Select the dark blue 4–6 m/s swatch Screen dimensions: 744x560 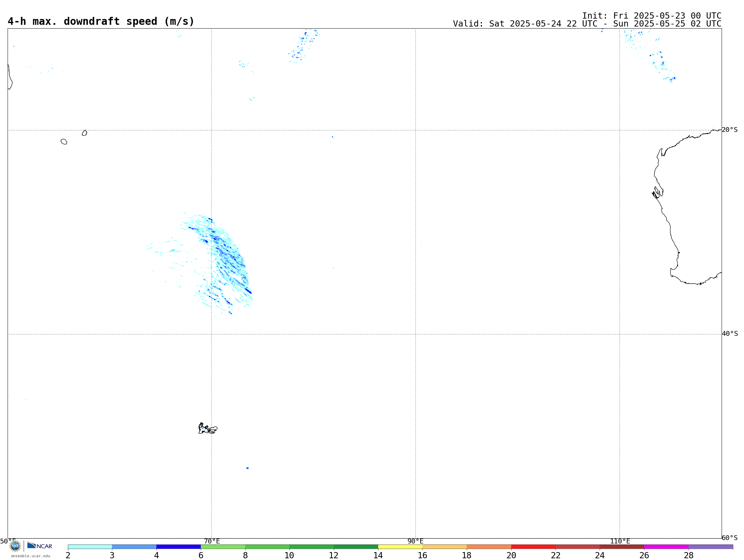[179, 547]
